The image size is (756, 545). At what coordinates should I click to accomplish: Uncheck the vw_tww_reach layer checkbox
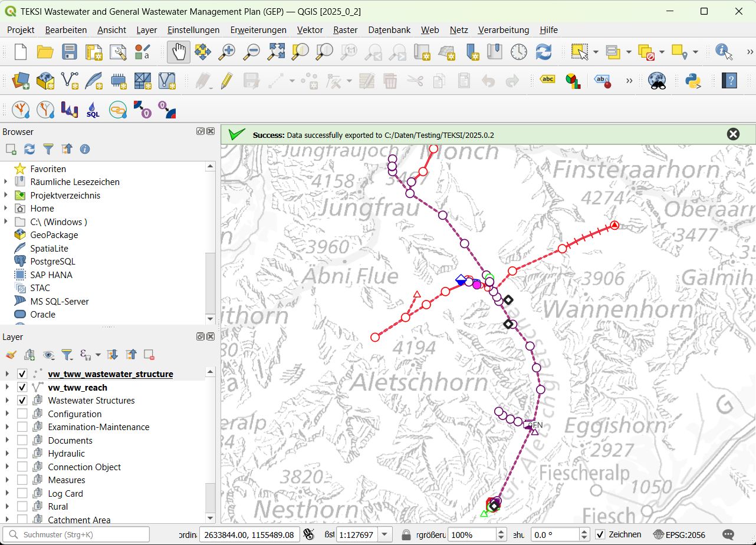click(x=22, y=387)
